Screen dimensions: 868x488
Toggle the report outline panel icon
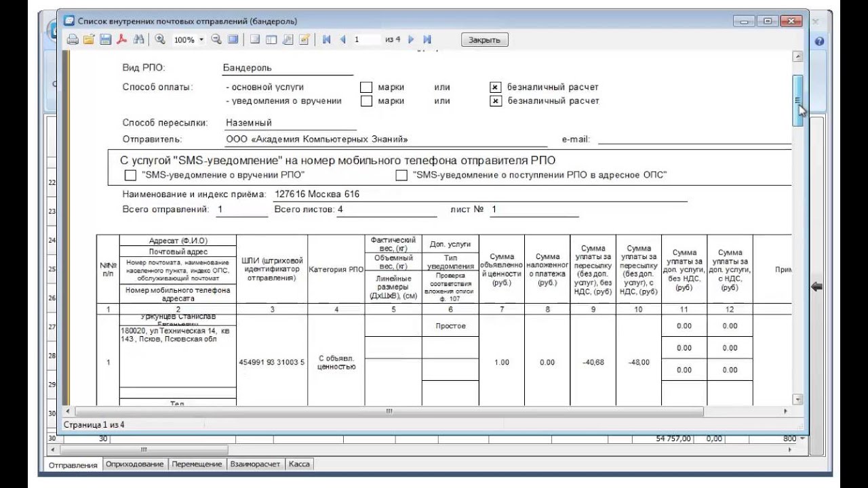[x=255, y=40]
